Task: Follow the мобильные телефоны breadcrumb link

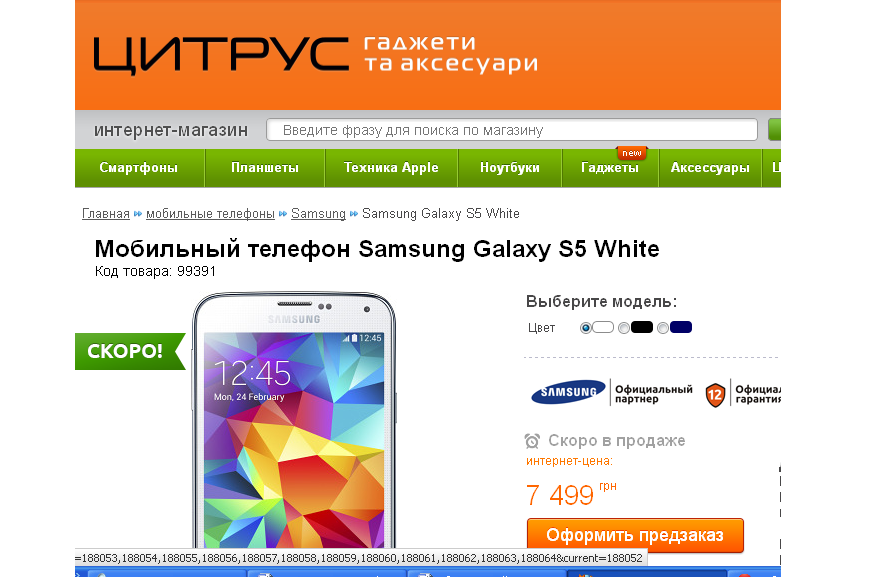Action: pyautogui.click(x=210, y=214)
